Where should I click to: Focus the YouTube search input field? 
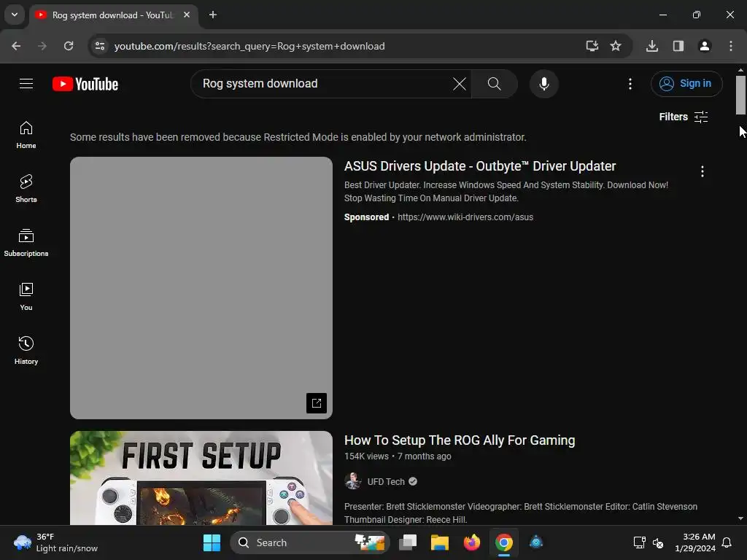point(326,84)
